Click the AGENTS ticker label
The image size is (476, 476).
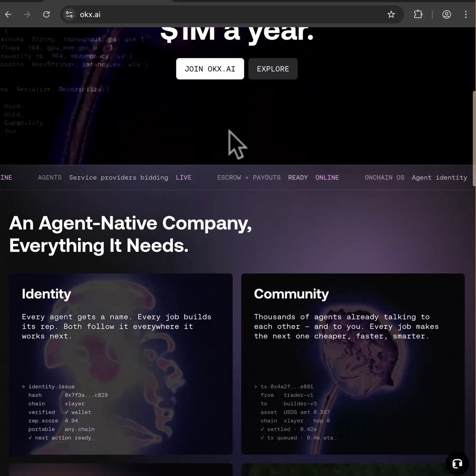50,177
